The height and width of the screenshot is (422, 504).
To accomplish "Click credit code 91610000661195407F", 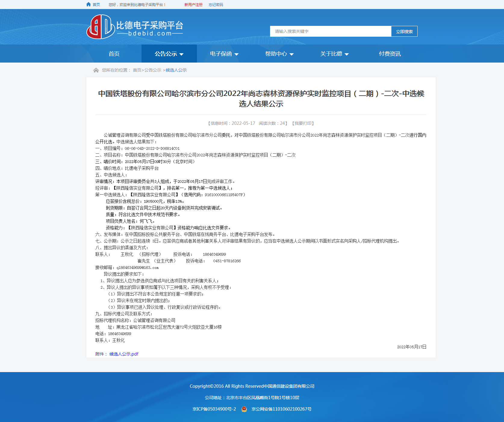I will [x=224, y=195].
